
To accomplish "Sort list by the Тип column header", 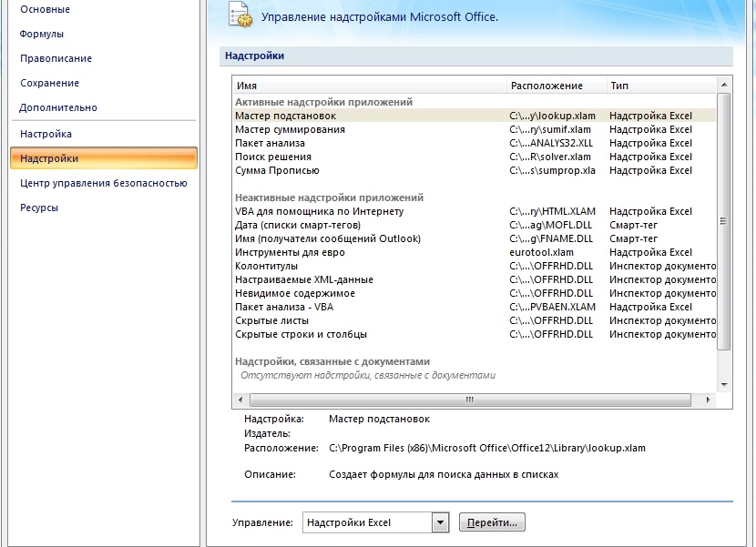I will [x=661, y=86].
